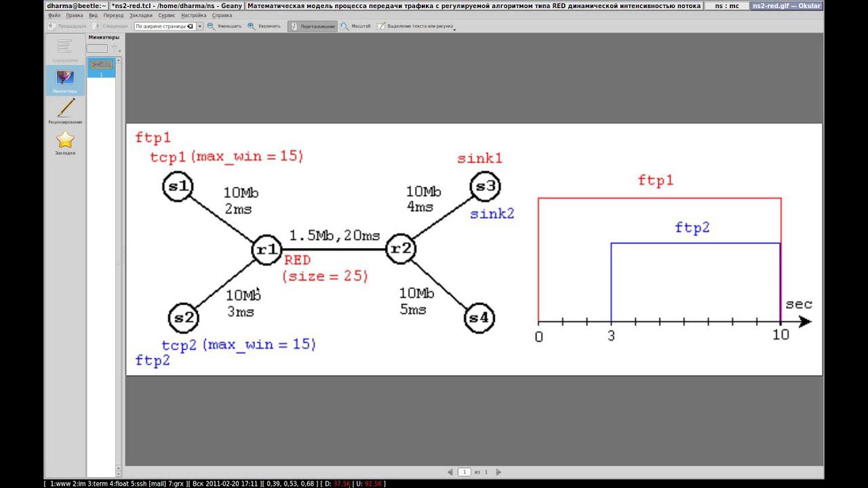Open the Вид menu

(94, 15)
